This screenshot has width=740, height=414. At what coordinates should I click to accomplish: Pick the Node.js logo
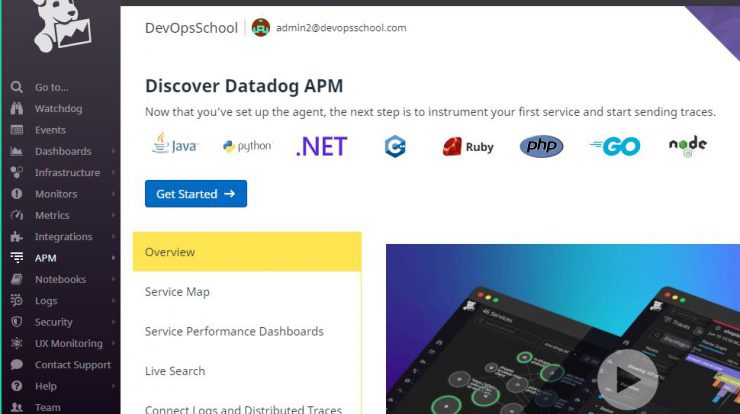point(688,146)
